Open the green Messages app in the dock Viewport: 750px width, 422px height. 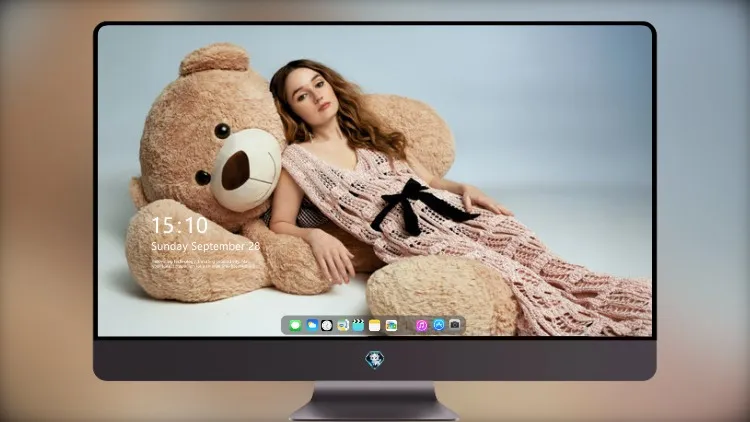pyautogui.click(x=295, y=326)
